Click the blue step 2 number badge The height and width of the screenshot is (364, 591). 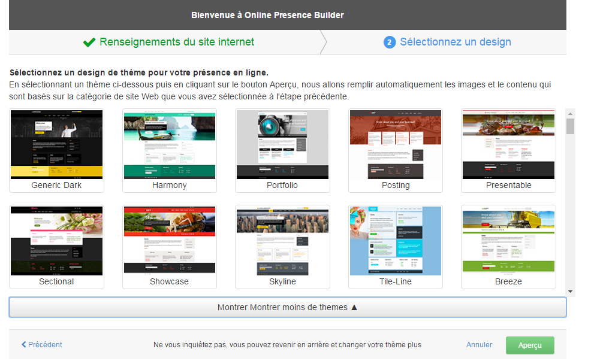390,43
